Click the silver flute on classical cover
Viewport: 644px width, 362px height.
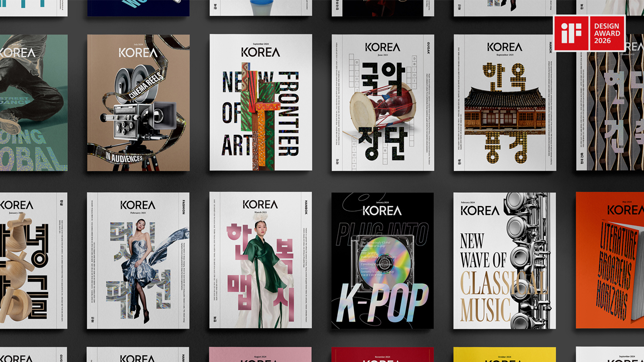pyautogui.click(x=528, y=260)
